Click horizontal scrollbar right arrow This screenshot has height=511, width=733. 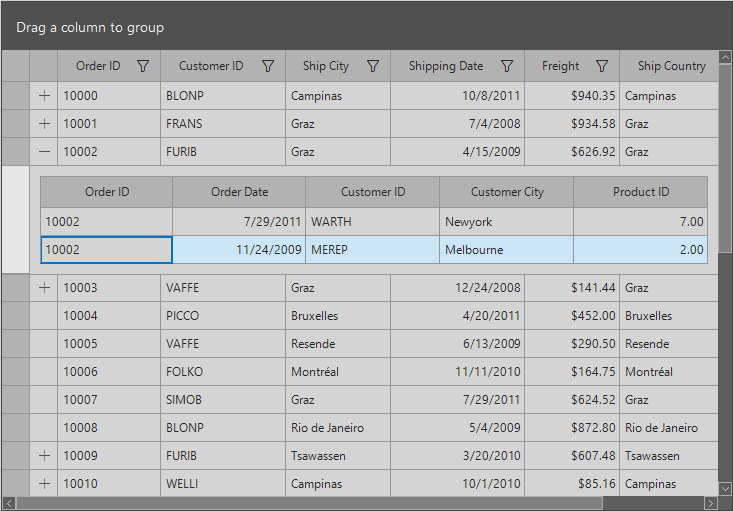[711, 504]
